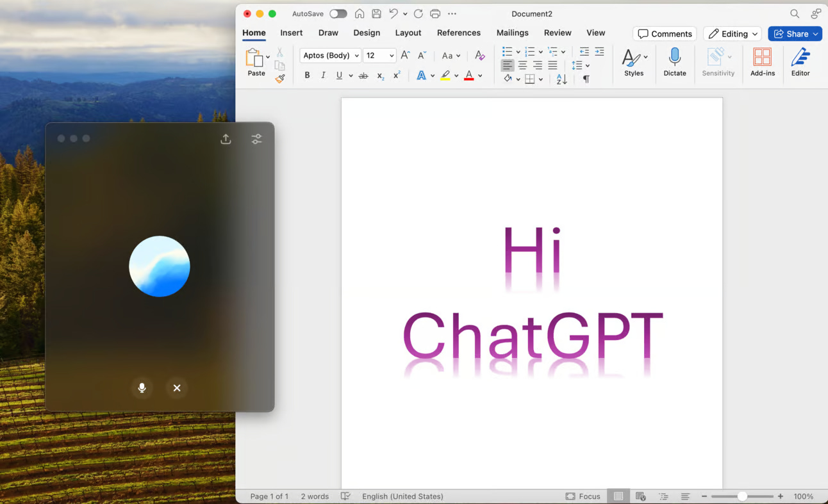The image size is (828, 504).
Task: Increase paragraph indent
Action: click(x=599, y=51)
